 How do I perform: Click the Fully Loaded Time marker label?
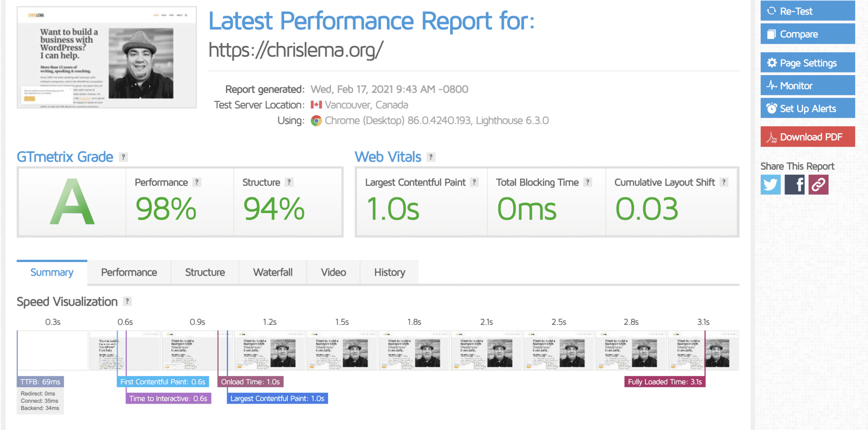664,382
